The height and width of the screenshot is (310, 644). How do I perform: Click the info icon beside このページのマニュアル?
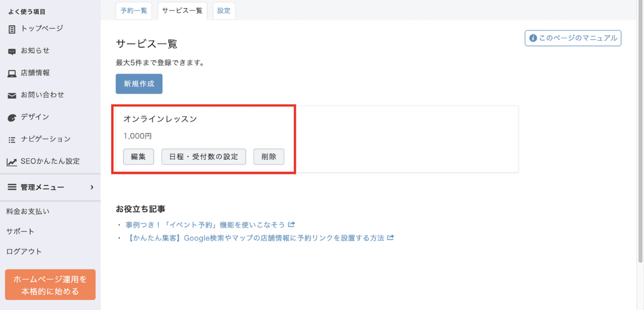pyautogui.click(x=533, y=38)
